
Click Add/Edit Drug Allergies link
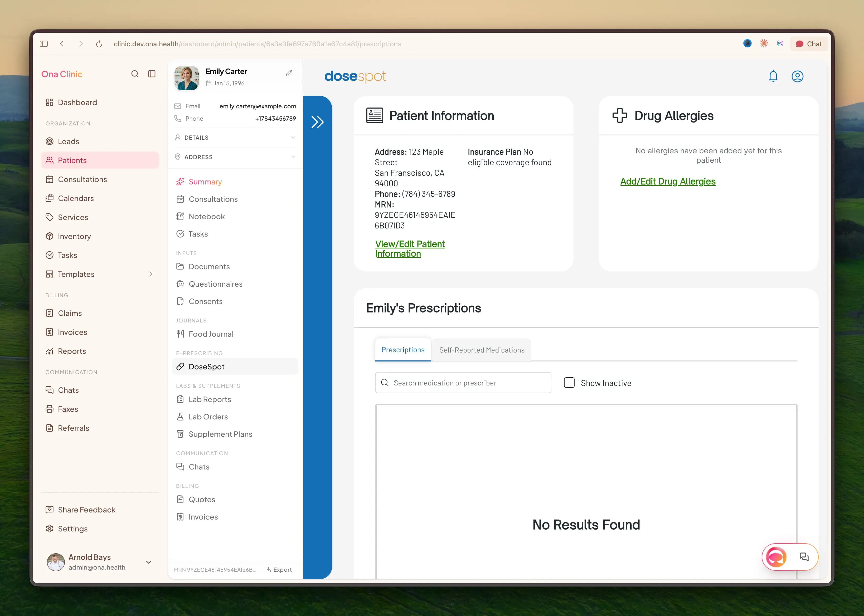pyautogui.click(x=668, y=182)
